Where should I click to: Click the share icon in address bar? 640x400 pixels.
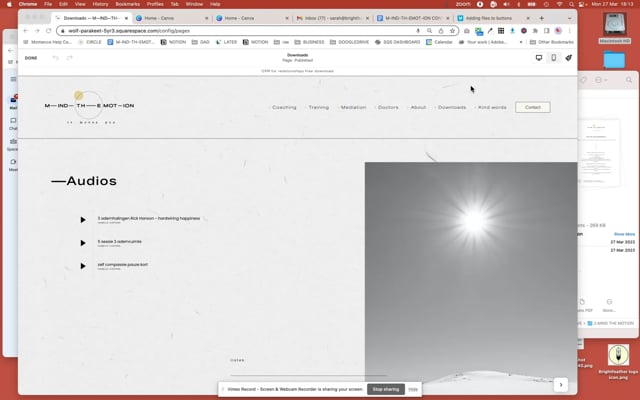click(441, 31)
